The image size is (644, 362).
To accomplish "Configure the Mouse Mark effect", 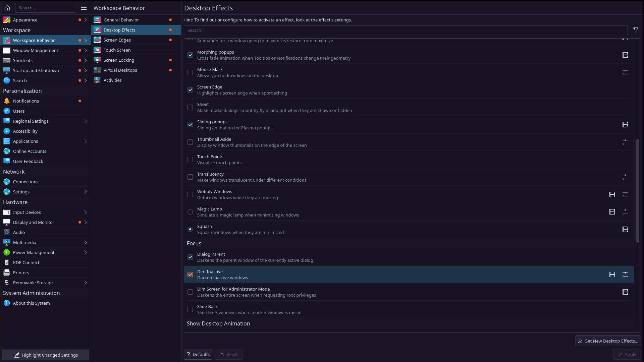I will pos(625,72).
